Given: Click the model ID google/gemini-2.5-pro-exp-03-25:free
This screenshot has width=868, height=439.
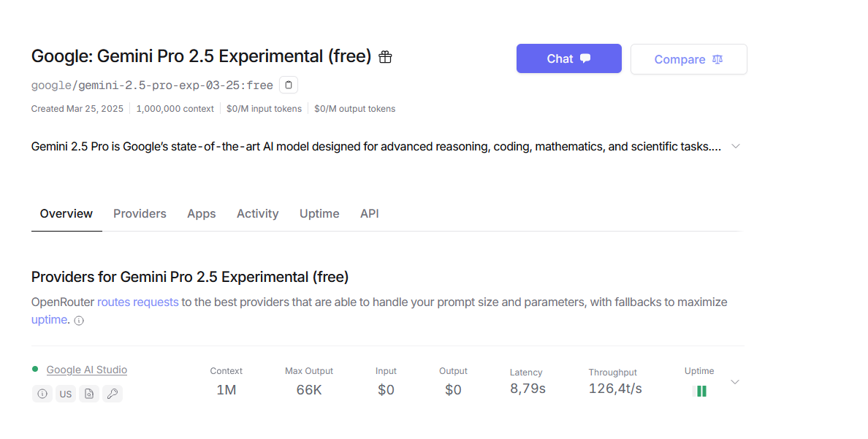Looking at the screenshot, I should (x=152, y=85).
